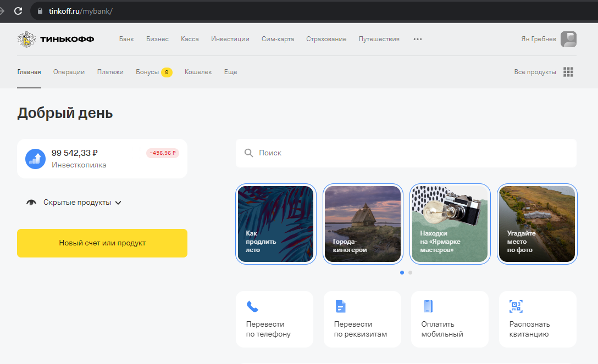
Task: Click the Ян Гребнев user name
Action: [539, 39]
